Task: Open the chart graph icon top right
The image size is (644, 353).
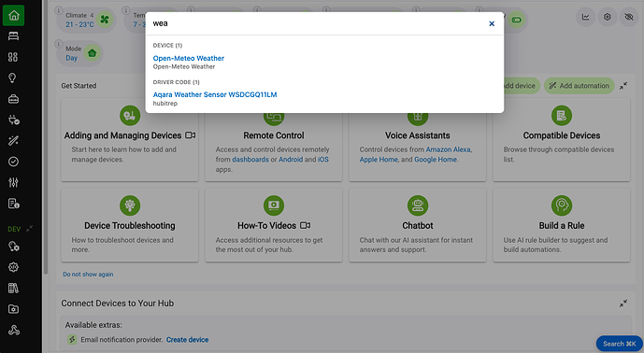Action: pyautogui.click(x=585, y=17)
